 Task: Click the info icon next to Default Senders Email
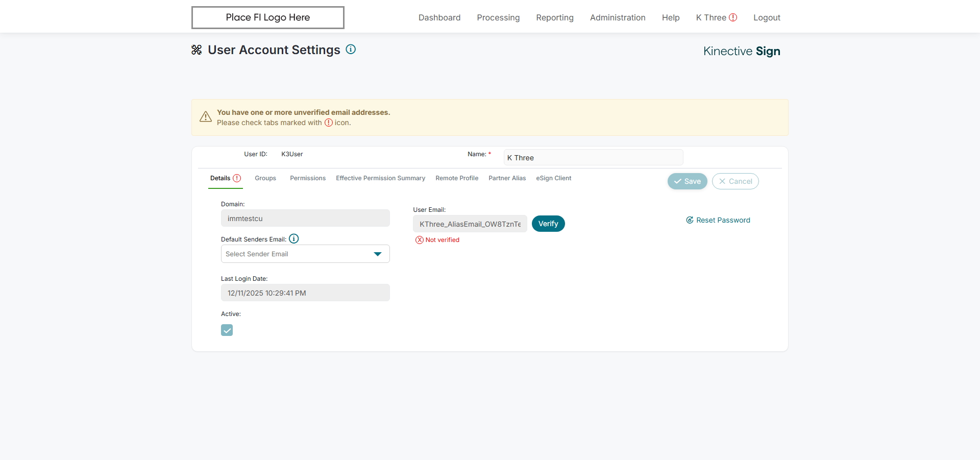click(x=294, y=238)
